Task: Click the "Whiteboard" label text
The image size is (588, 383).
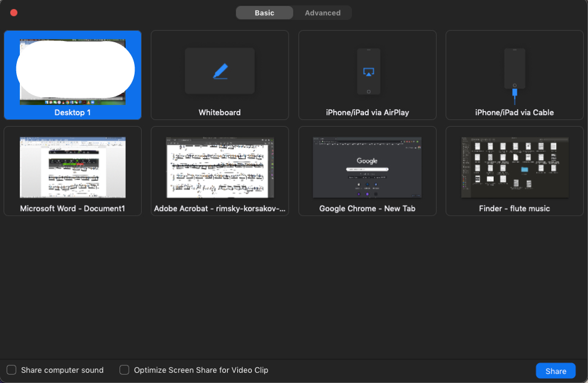Action: pyautogui.click(x=220, y=112)
